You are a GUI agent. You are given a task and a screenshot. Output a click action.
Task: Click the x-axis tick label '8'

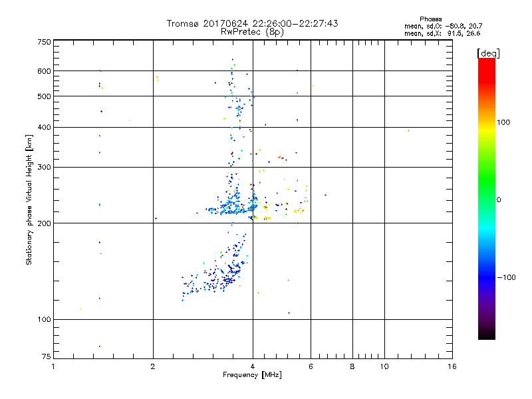tap(352, 366)
